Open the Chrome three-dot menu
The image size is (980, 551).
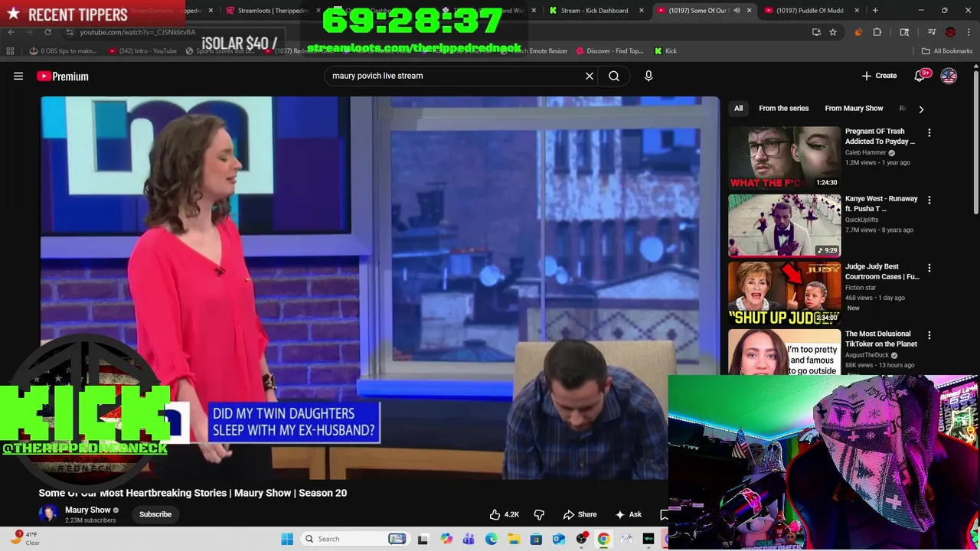(x=969, y=32)
